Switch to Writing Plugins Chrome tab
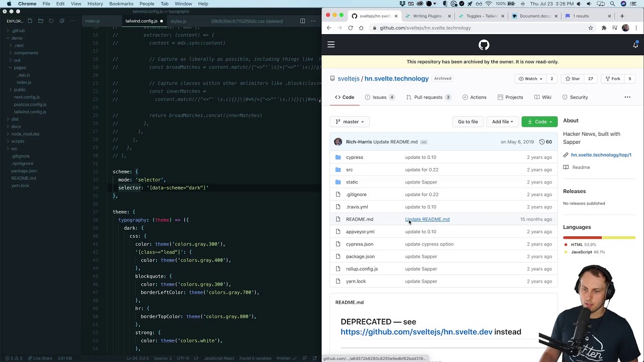 427,16
